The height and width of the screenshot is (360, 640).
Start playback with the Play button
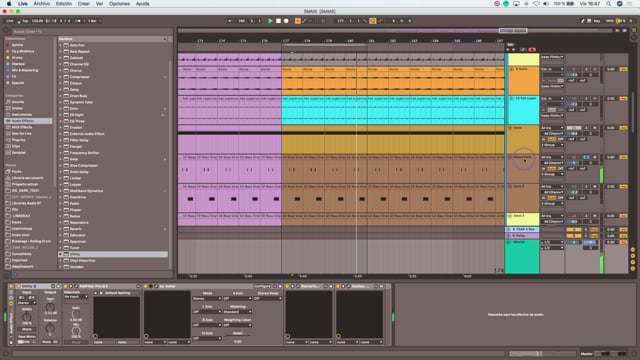coord(270,21)
